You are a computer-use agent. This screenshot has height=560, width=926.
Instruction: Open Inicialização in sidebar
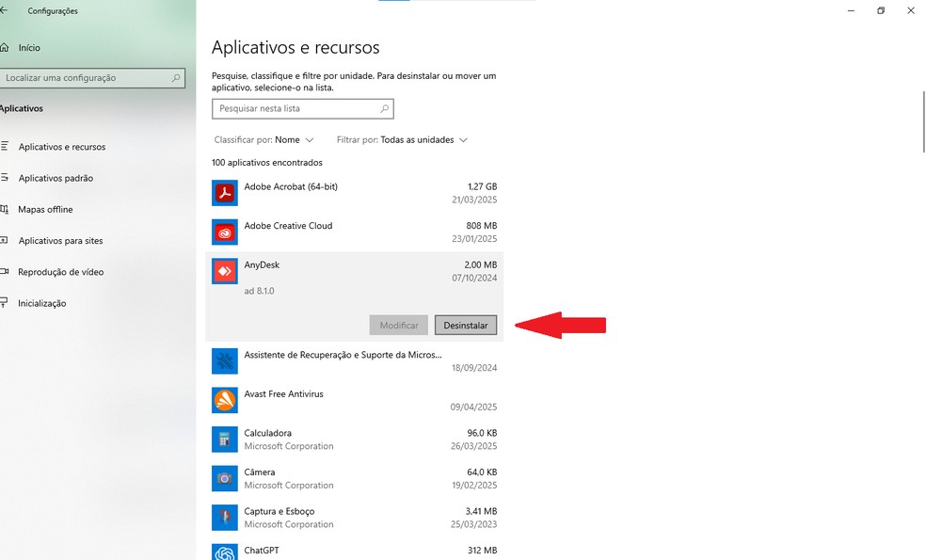[x=42, y=303]
